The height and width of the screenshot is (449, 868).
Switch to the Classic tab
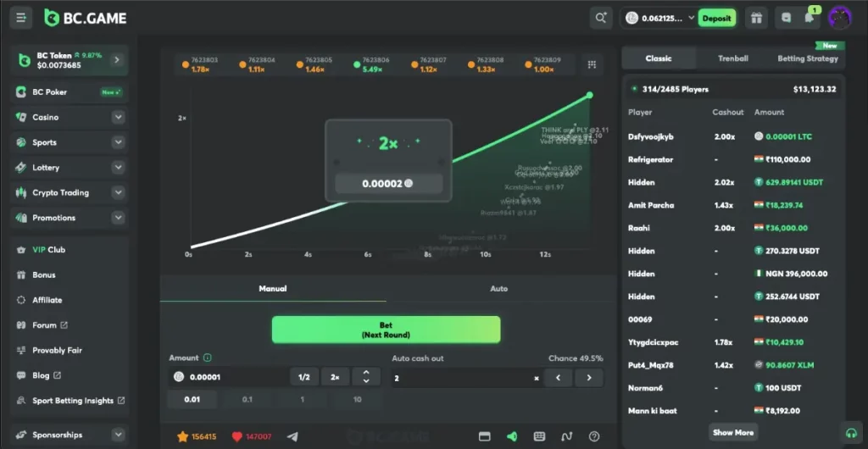(658, 58)
